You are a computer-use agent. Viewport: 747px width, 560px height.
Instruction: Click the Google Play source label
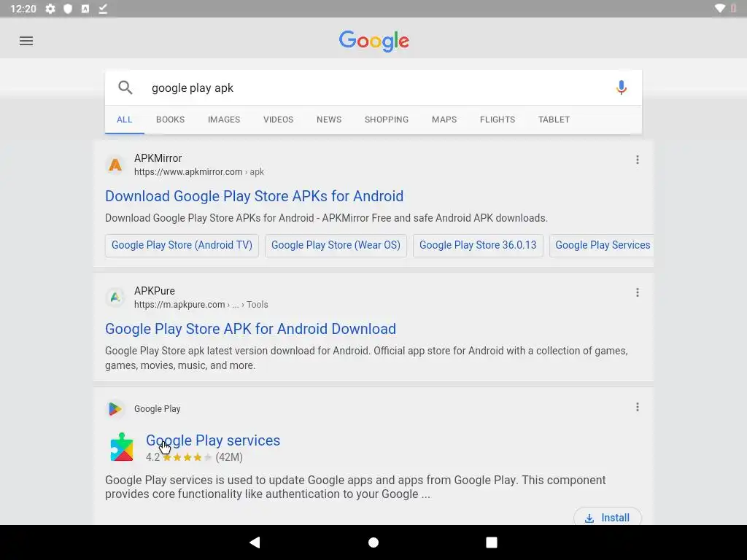coord(158,409)
